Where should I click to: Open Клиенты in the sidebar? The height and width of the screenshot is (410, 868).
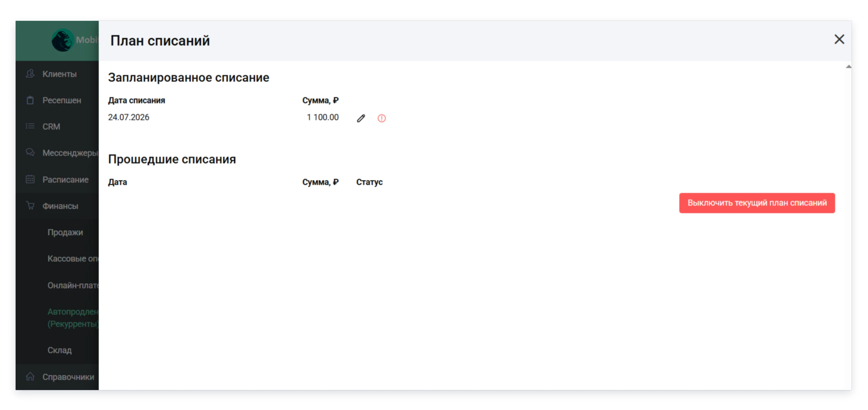click(x=57, y=74)
